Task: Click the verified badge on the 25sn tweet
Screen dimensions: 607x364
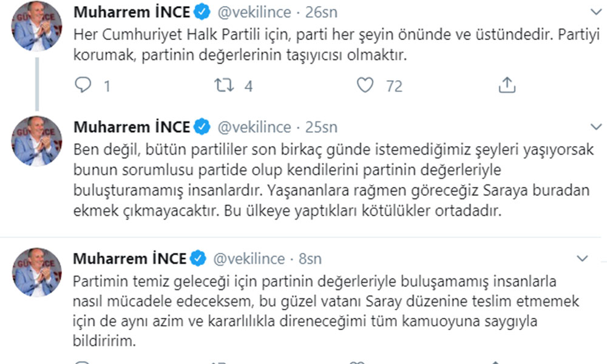Action: pyautogui.click(x=202, y=127)
